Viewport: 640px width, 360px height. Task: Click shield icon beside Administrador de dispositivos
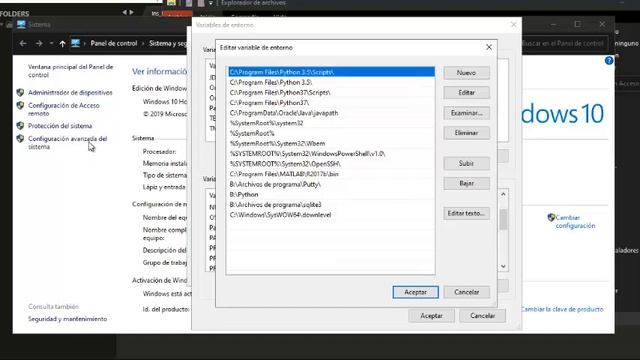20,93
